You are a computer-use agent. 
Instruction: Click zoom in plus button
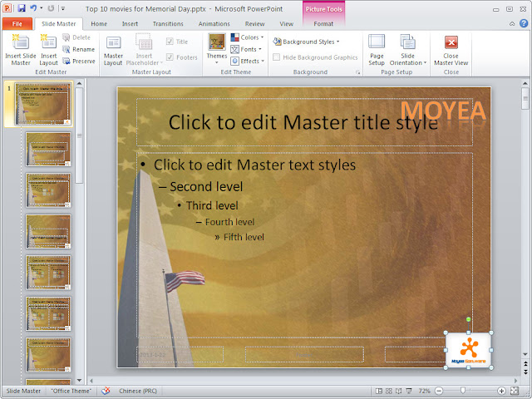tap(501, 391)
